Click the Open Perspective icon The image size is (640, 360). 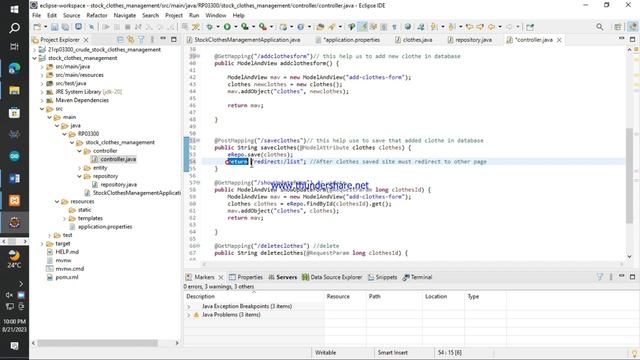pos(618,27)
